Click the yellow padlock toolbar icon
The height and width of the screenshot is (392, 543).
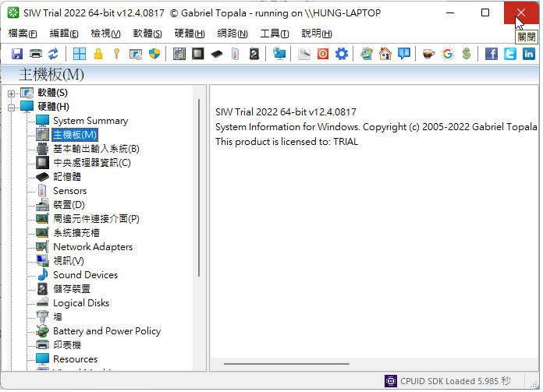(98, 54)
